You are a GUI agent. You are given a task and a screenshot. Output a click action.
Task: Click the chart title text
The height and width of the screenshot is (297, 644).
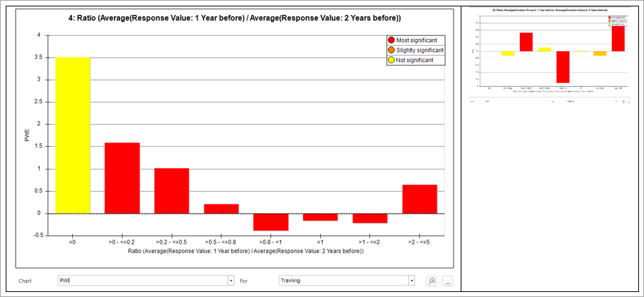tap(235, 19)
